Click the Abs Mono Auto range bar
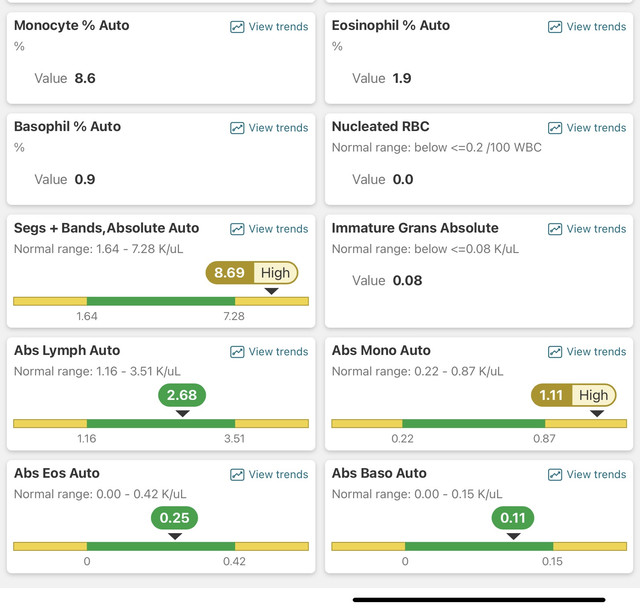 click(x=479, y=424)
